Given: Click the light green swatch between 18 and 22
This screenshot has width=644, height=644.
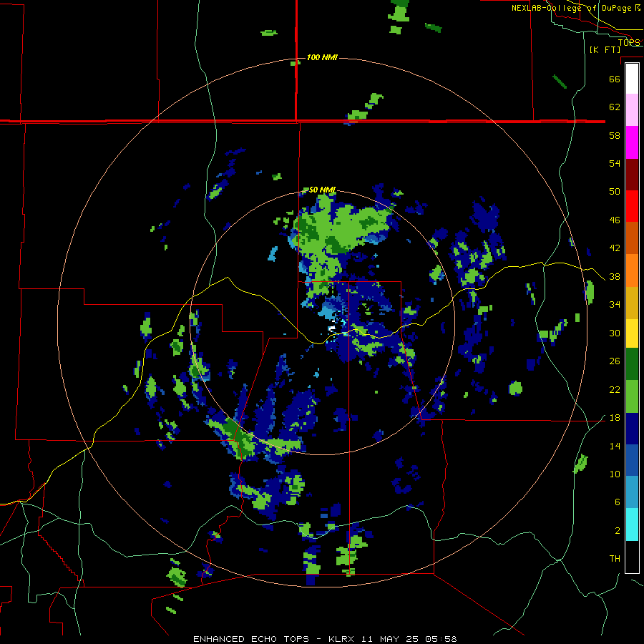Looking at the screenshot, I should (632, 396).
